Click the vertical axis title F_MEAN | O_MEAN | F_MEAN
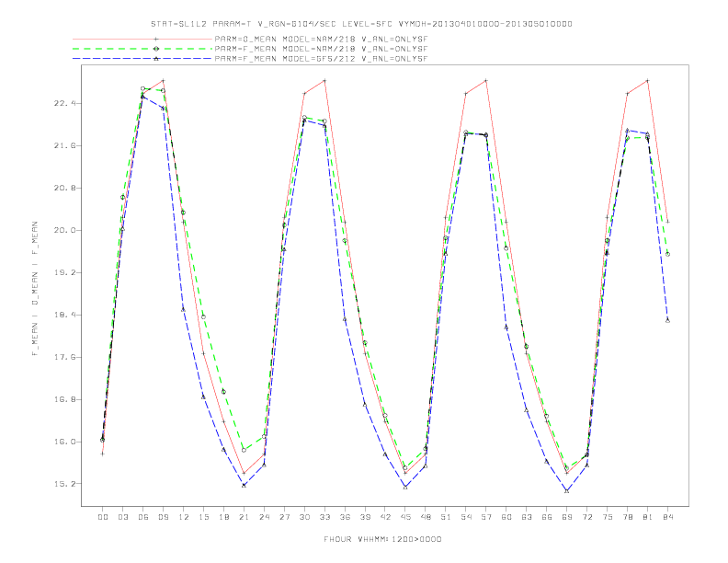728x563 pixels. pos(35,289)
